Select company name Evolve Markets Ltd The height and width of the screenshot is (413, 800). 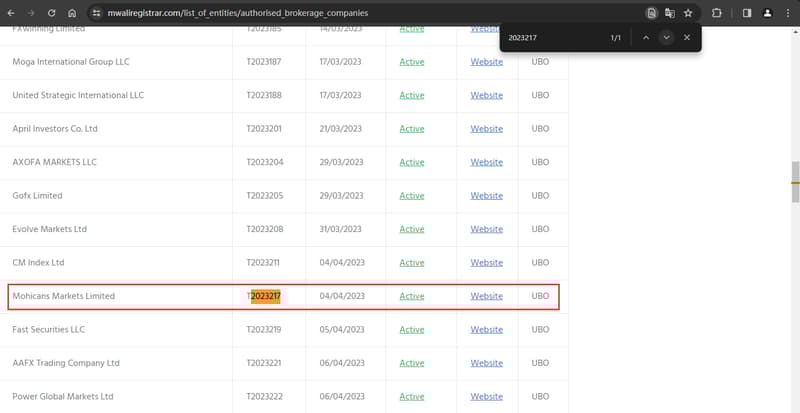pyautogui.click(x=49, y=229)
